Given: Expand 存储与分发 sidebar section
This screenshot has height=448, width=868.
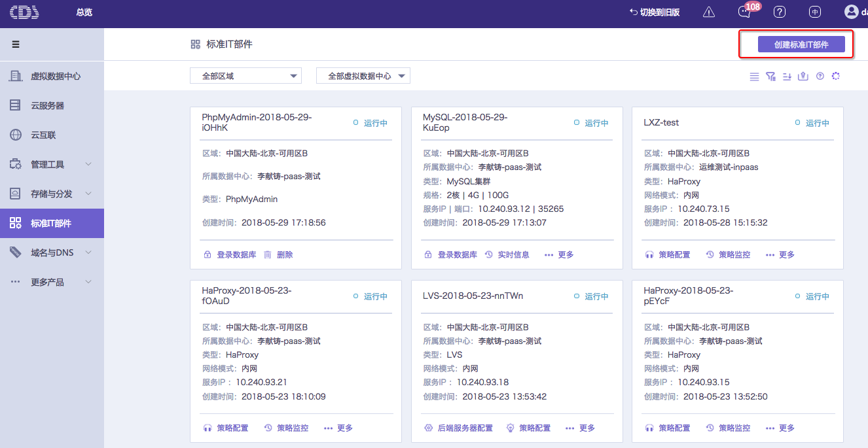Looking at the screenshot, I should [52, 194].
